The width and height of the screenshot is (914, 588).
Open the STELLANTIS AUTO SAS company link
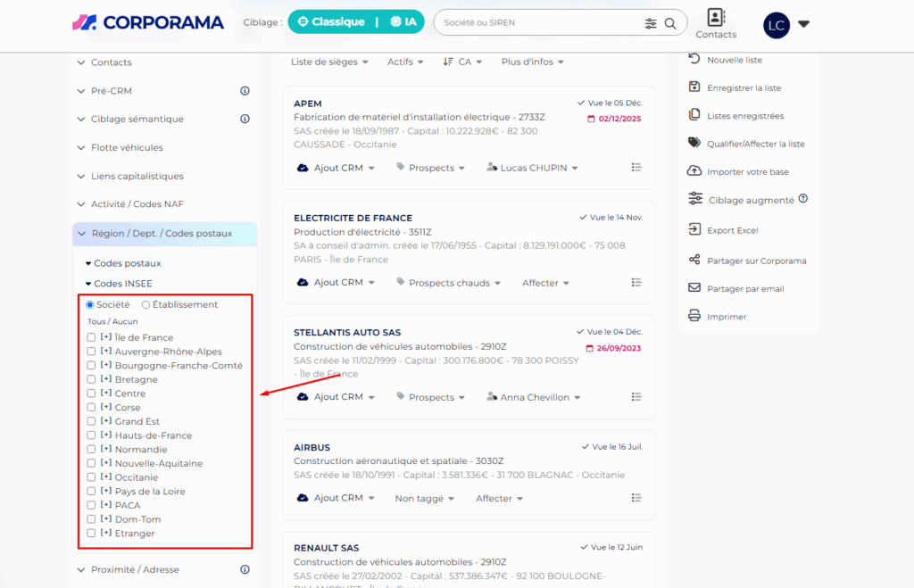coord(346,332)
